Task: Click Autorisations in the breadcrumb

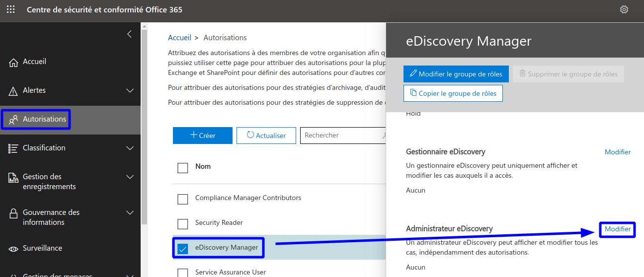Action: tap(225, 38)
